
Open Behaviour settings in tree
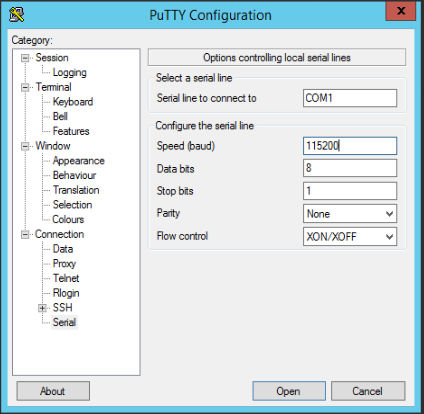coord(74,175)
